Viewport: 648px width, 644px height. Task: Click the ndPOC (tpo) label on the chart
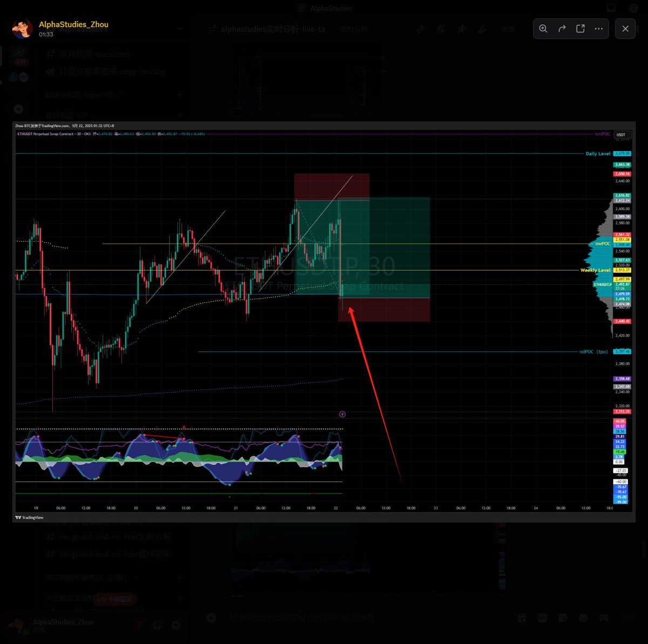point(593,352)
